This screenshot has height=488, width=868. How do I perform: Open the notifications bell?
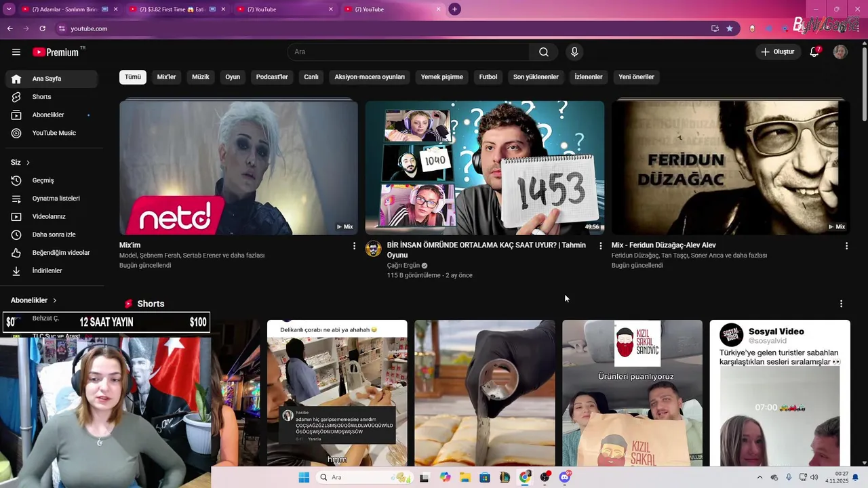[x=815, y=52]
